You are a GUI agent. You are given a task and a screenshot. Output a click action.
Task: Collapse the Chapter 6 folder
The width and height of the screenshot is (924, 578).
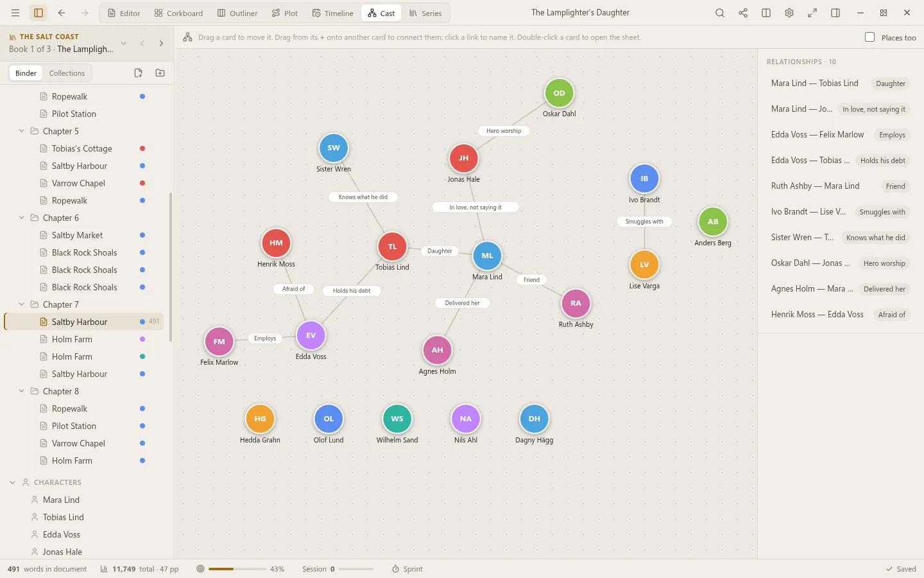tap(21, 218)
